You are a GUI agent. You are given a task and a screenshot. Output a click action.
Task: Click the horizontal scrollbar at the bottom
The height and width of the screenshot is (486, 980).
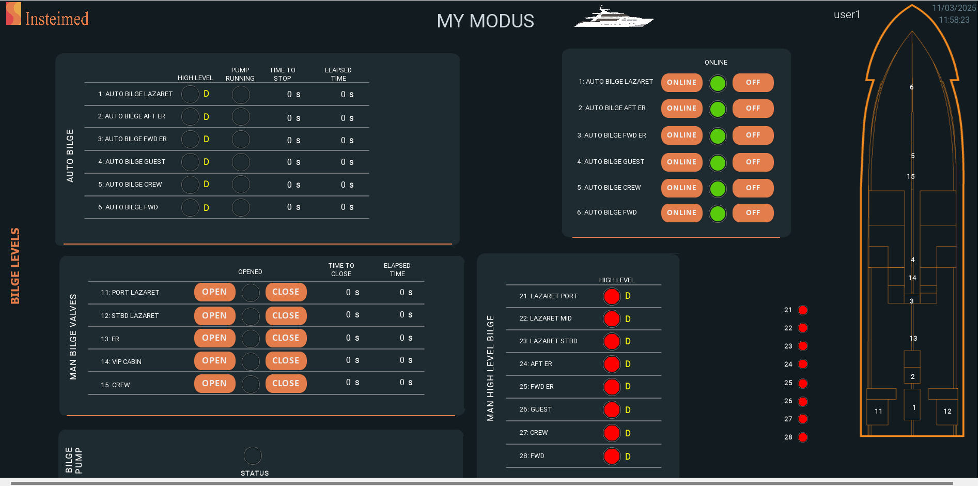pos(480,483)
